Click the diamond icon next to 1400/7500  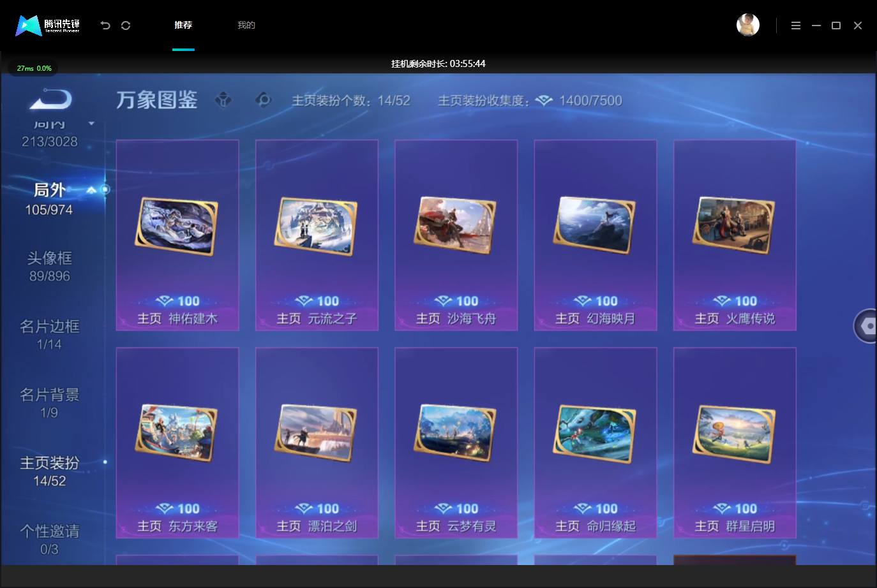544,100
